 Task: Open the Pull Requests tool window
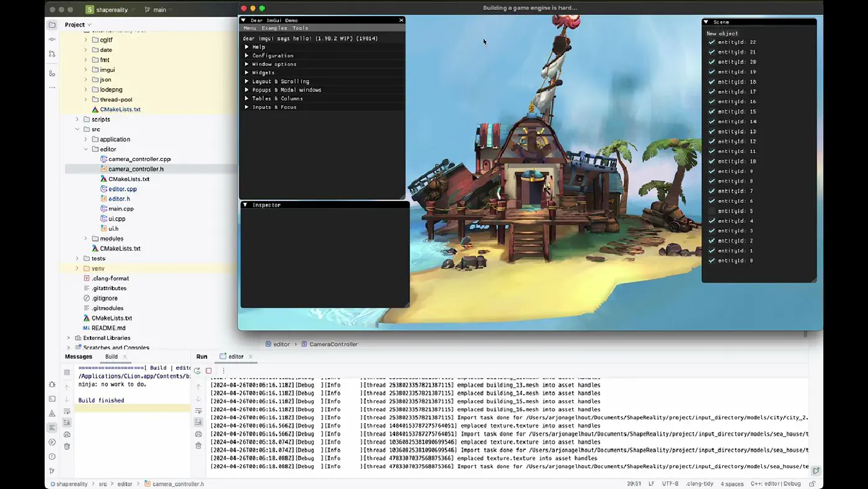click(x=52, y=54)
